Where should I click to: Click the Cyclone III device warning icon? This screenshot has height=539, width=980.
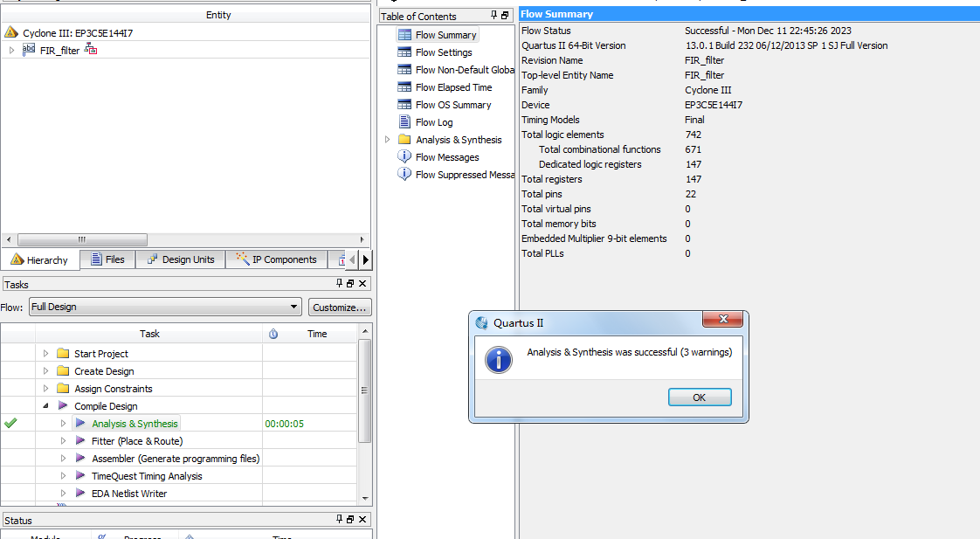tap(11, 32)
